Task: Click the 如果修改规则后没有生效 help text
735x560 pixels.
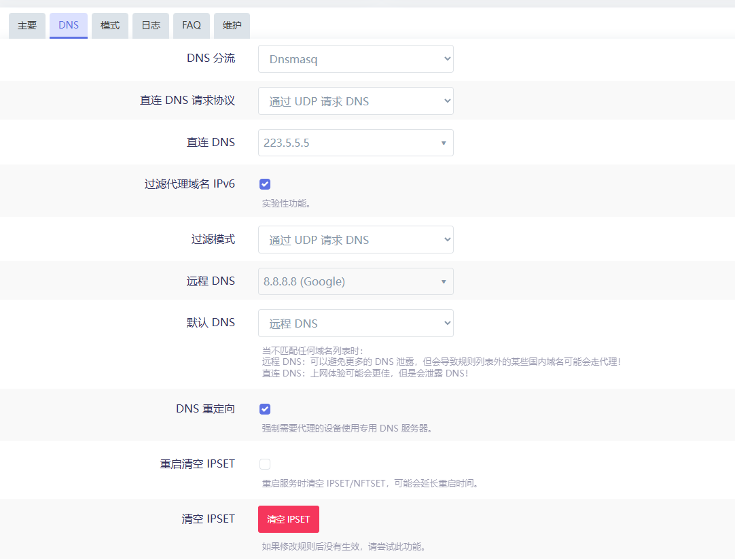Action: tap(343, 546)
